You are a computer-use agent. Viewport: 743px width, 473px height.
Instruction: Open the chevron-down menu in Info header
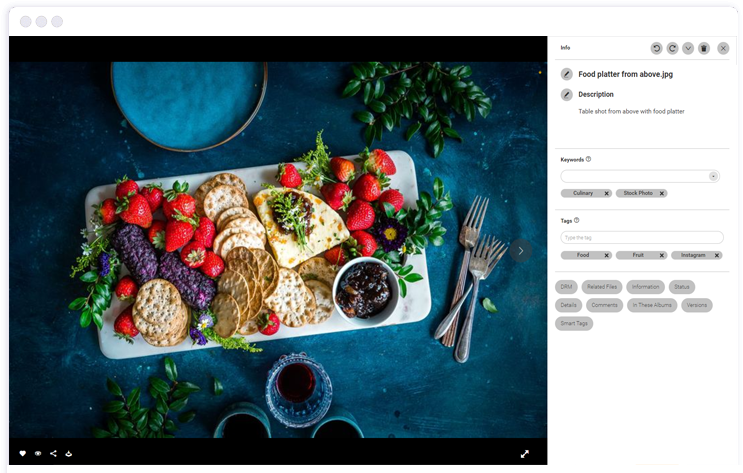coord(688,48)
